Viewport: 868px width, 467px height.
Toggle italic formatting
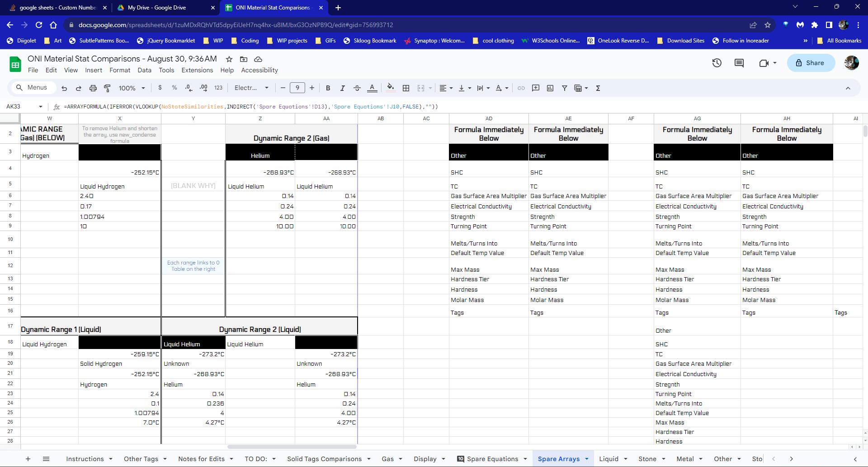pos(343,88)
